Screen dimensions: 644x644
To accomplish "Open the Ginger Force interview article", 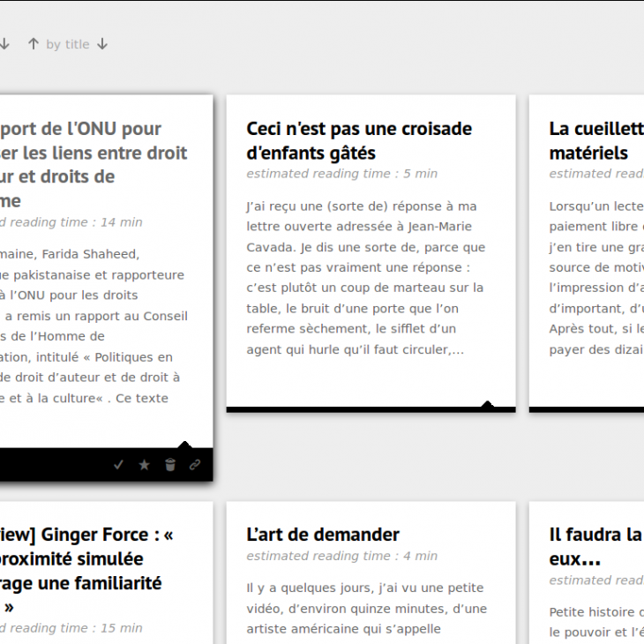I will (86, 558).
